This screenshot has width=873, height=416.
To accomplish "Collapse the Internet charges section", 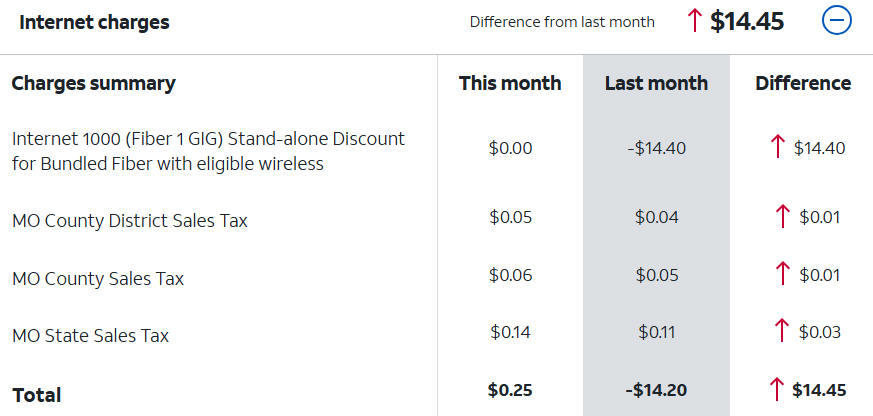I will [836, 21].
